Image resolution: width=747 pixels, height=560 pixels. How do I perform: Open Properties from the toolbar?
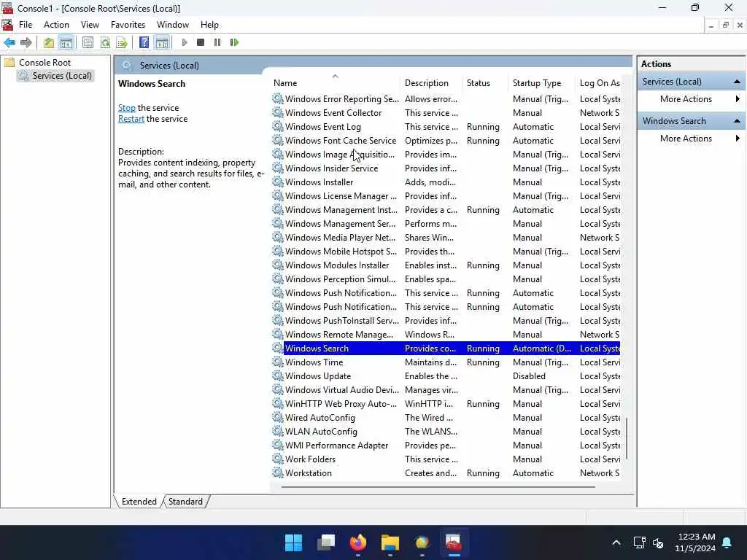pyautogui.click(x=88, y=42)
